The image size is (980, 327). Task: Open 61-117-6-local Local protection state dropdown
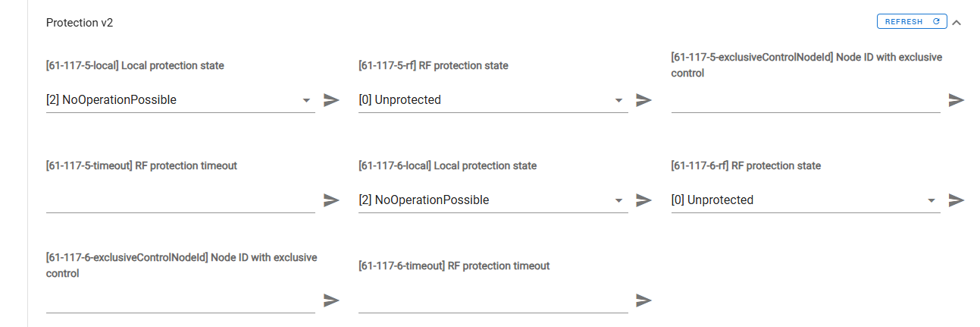click(x=618, y=200)
